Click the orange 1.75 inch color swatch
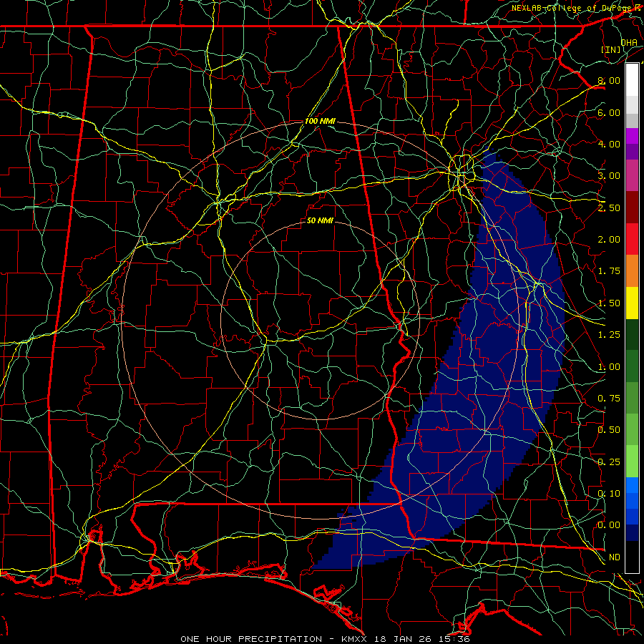Image resolution: width=644 pixels, height=644 pixels. pyautogui.click(x=632, y=271)
